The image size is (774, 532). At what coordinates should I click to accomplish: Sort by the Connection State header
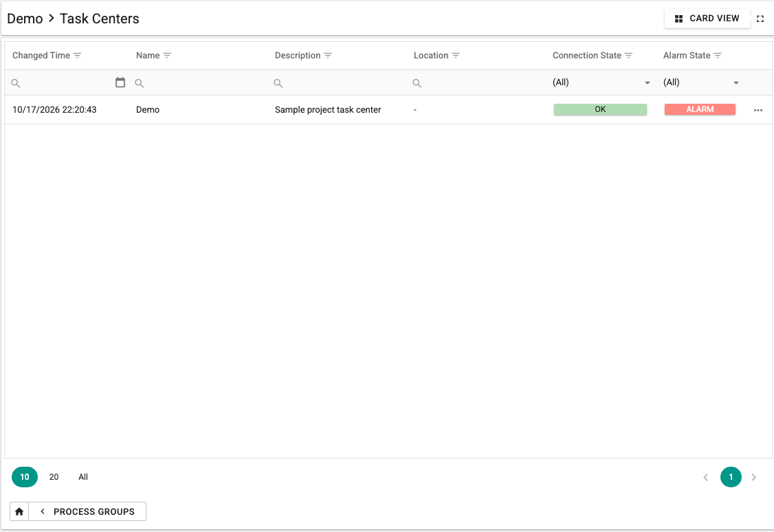point(587,56)
